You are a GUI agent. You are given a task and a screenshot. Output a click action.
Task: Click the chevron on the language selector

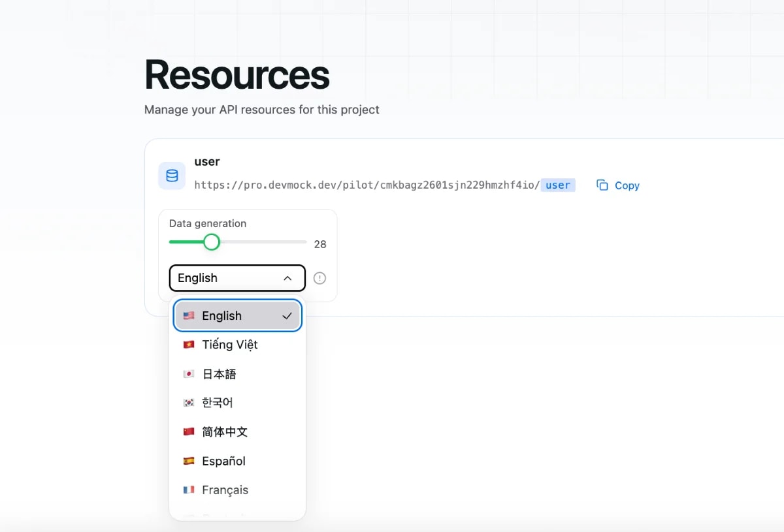[x=287, y=277]
